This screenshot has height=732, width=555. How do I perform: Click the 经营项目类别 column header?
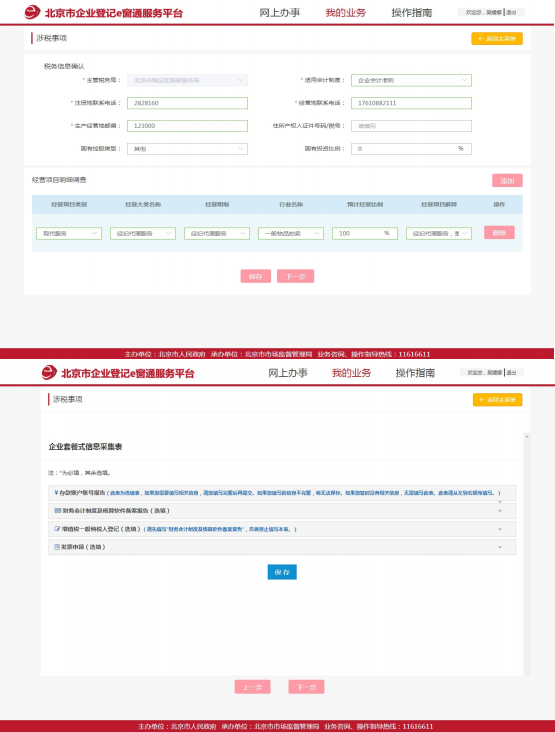[x=69, y=204]
